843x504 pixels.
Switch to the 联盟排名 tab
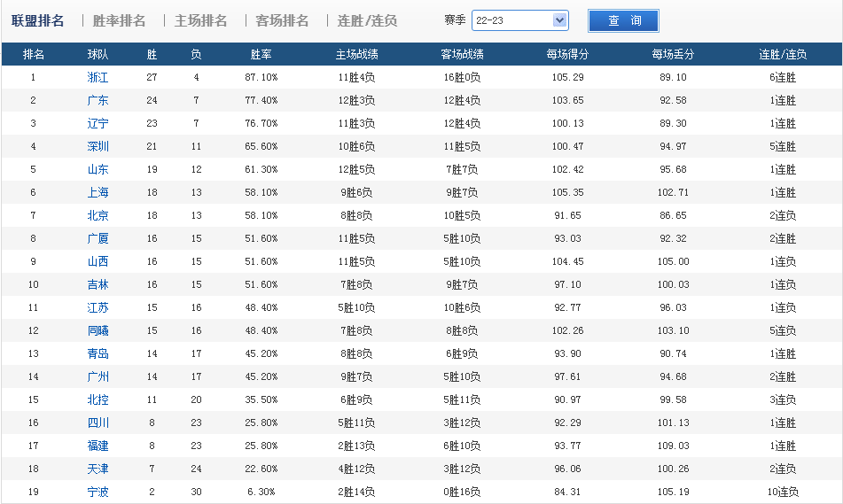(37, 21)
